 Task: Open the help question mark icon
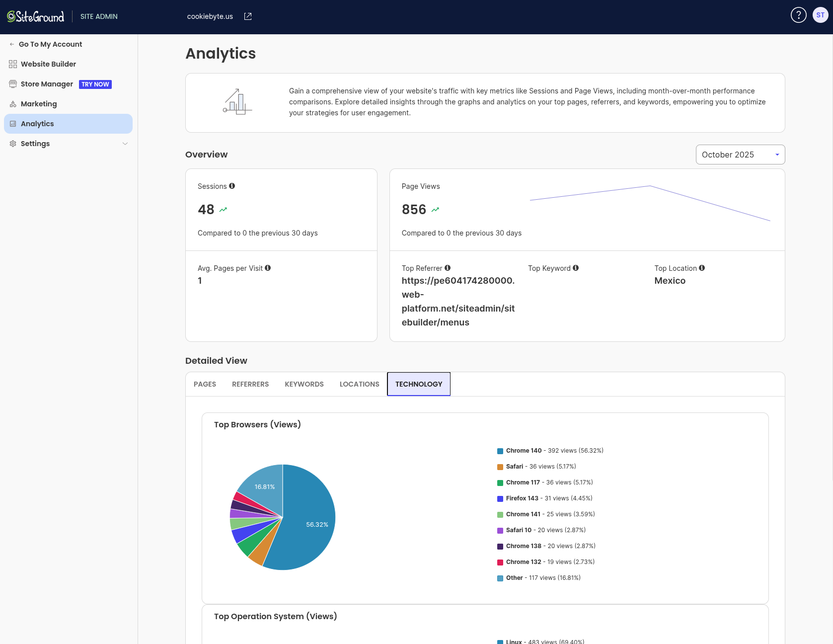(798, 15)
